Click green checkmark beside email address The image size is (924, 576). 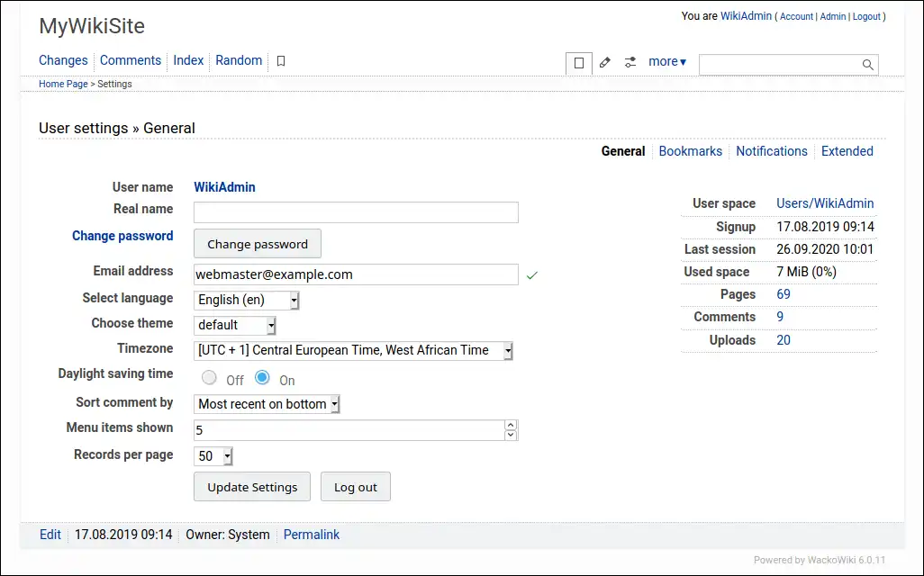532,275
